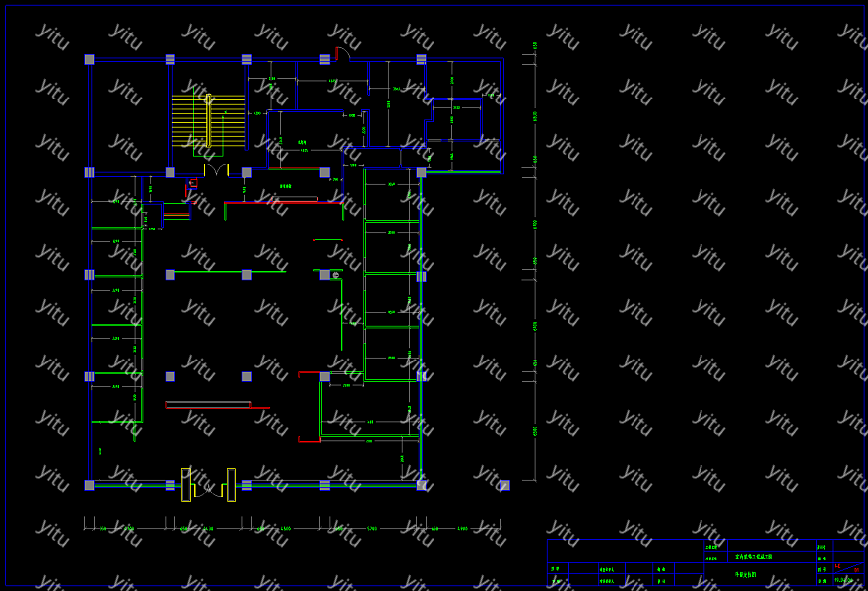Pick the right yellow main entrance door panel
This screenshot has height=591, width=868.
coord(232,484)
